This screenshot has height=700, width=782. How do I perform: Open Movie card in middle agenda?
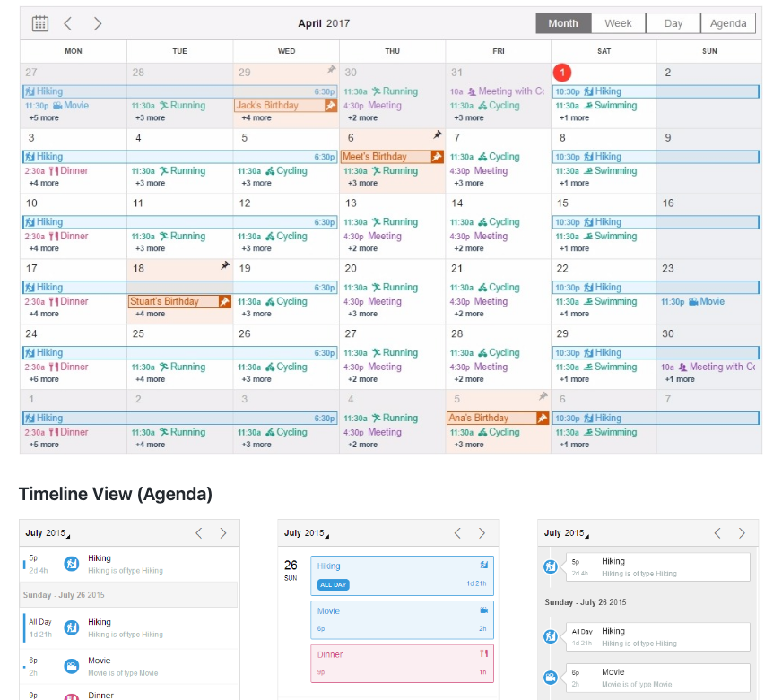pos(402,621)
